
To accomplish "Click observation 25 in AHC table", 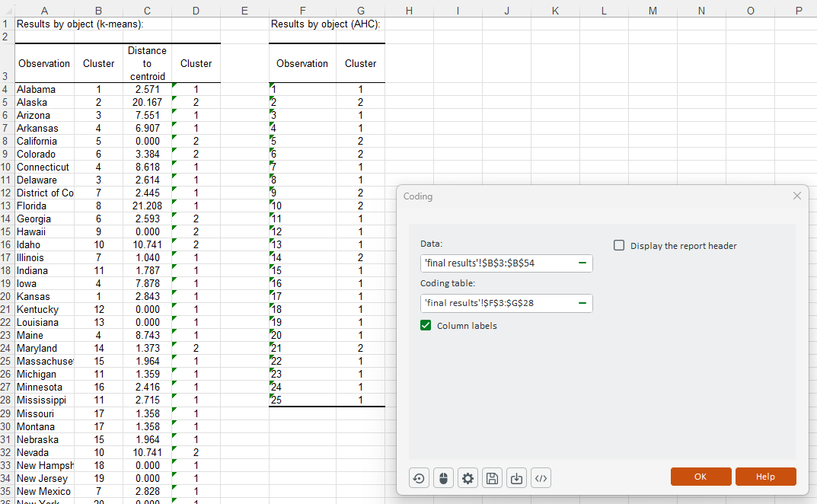I will pos(302,400).
